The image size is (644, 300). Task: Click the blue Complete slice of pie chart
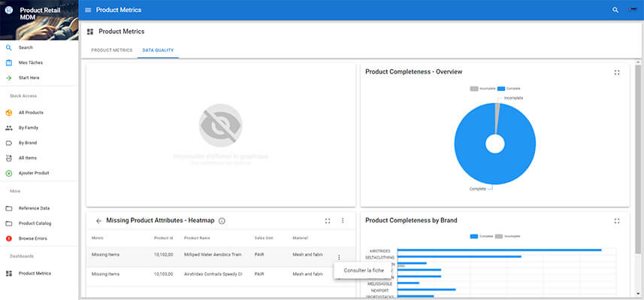[x=495, y=168]
